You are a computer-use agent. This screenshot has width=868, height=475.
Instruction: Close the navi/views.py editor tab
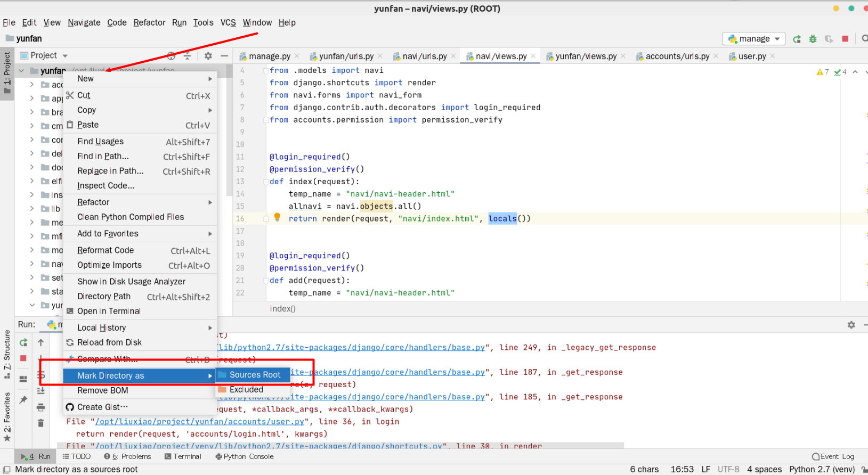[533, 56]
